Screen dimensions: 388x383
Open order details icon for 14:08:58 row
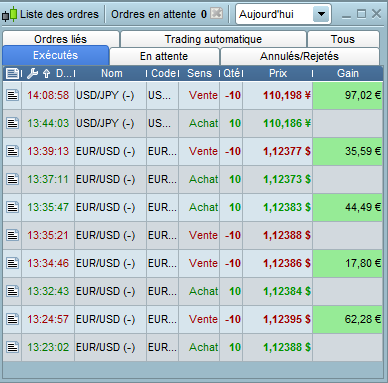[x=12, y=95]
